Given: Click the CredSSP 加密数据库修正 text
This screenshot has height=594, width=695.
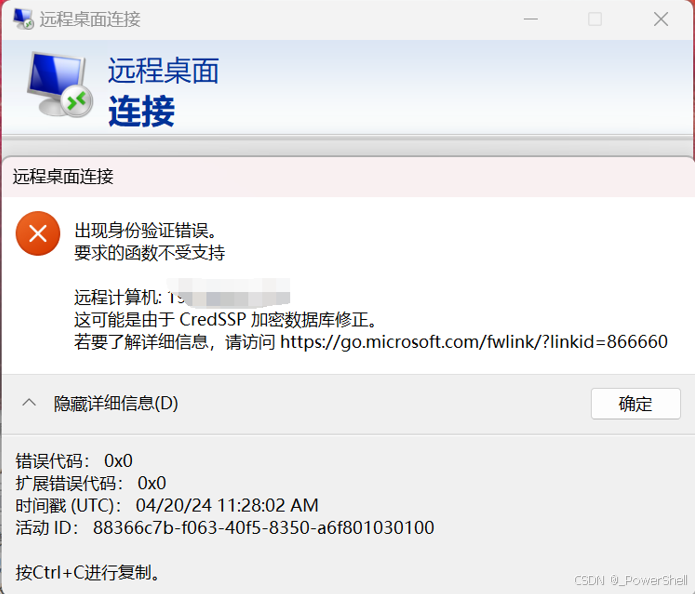Looking at the screenshot, I should coord(225,320).
